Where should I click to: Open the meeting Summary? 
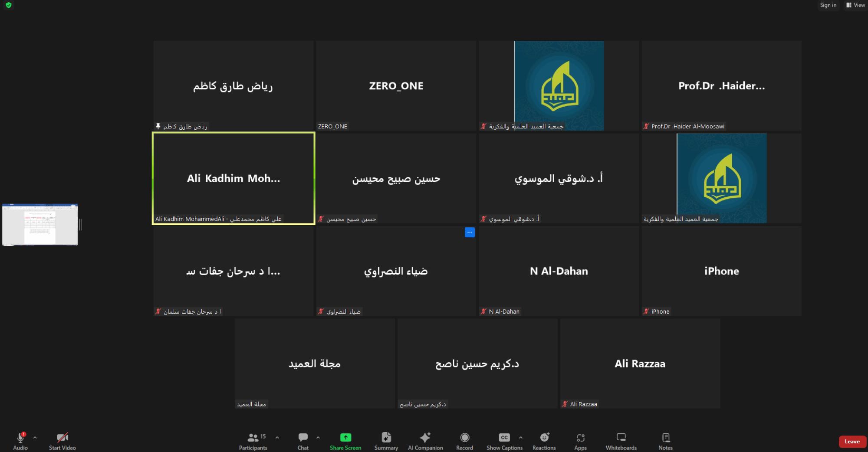[386, 441]
